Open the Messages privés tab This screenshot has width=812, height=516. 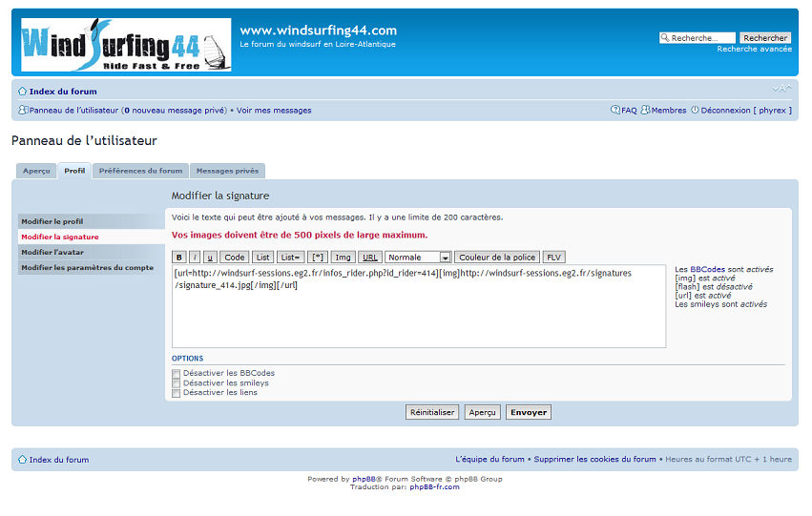tap(227, 171)
